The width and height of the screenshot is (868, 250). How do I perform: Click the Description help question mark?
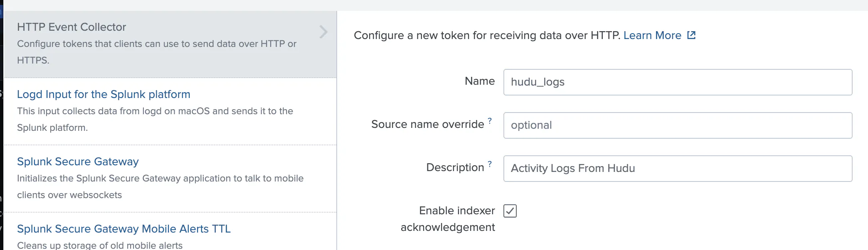click(x=490, y=164)
